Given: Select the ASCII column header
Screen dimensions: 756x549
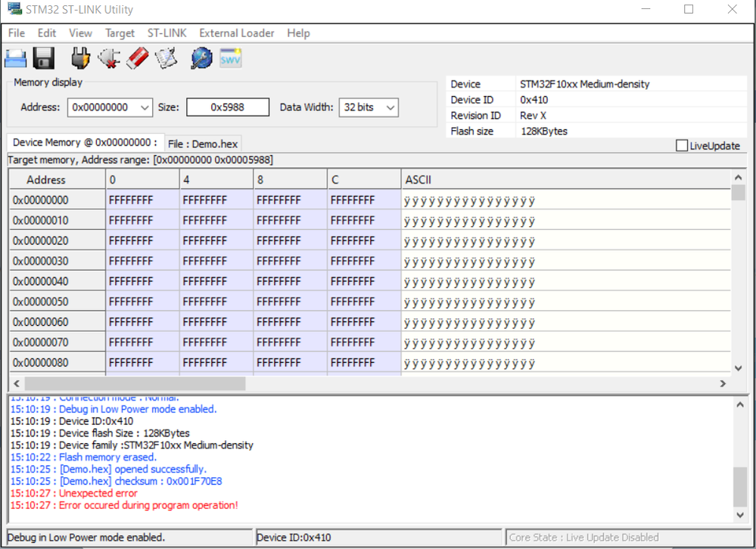Looking at the screenshot, I should pos(566,180).
